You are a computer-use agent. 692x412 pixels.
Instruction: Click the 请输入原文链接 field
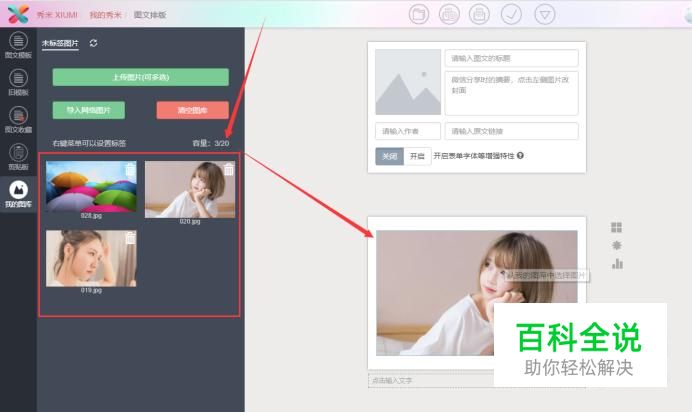511,131
